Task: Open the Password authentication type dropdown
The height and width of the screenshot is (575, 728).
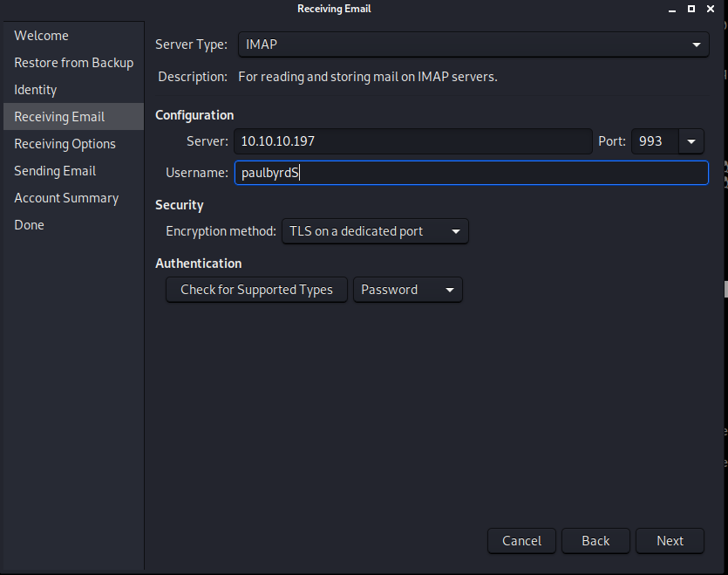Action: pyautogui.click(x=407, y=290)
